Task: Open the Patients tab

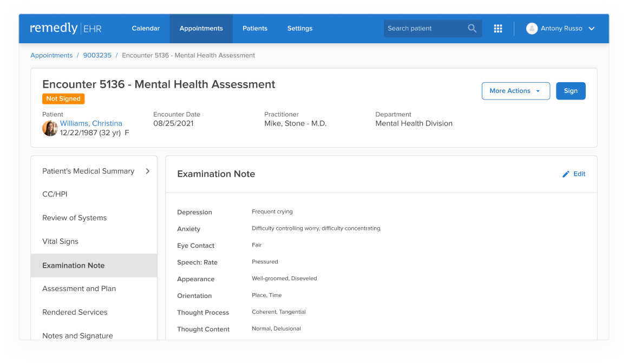Action: click(255, 29)
